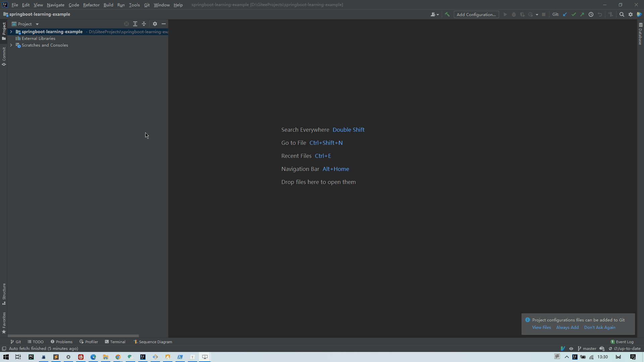644x362 pixels.
Task: Push commits with the green arrow icon
Action: (583, 14)
